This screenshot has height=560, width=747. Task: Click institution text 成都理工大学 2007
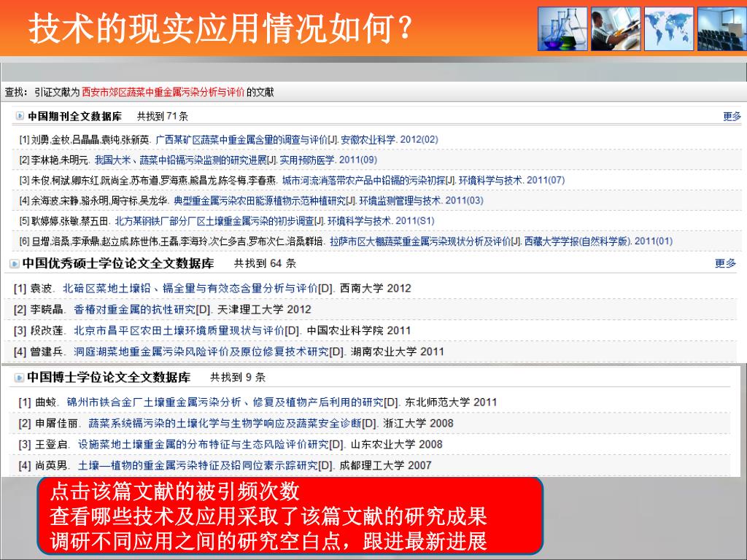(385, 465)
